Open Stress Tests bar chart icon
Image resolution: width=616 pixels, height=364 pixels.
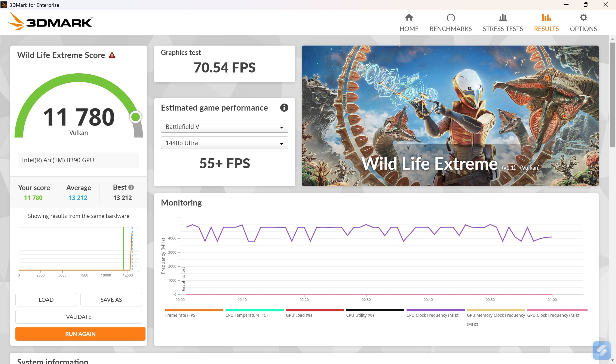[x=503, y=17]
